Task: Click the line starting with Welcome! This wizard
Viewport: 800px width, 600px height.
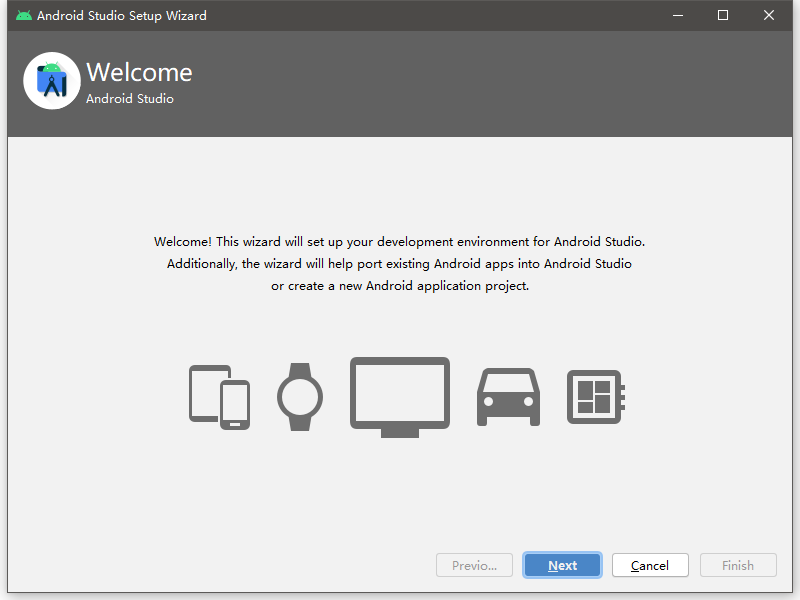Action: 399,242
